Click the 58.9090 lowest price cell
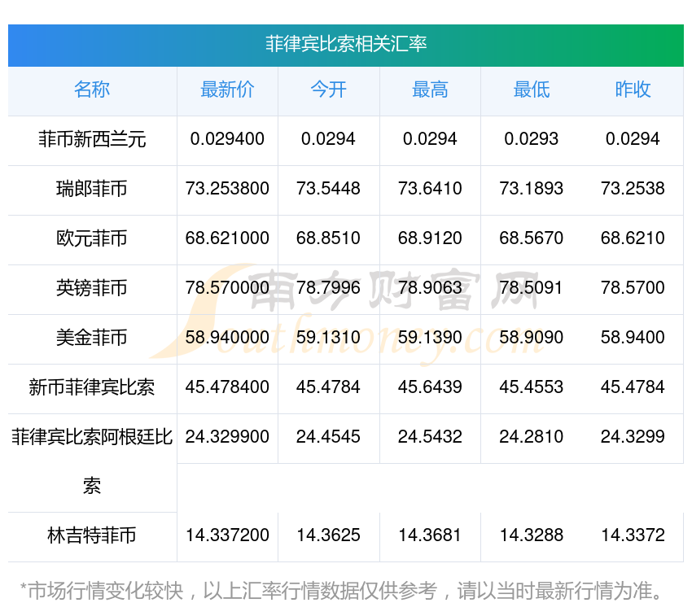Screen dimensions: 692x616 [531, 338]
